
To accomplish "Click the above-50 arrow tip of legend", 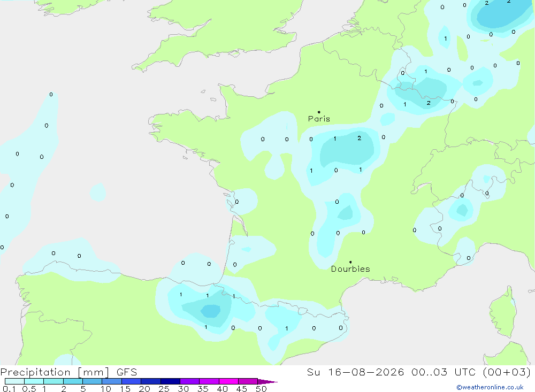I will click(267, 381).
